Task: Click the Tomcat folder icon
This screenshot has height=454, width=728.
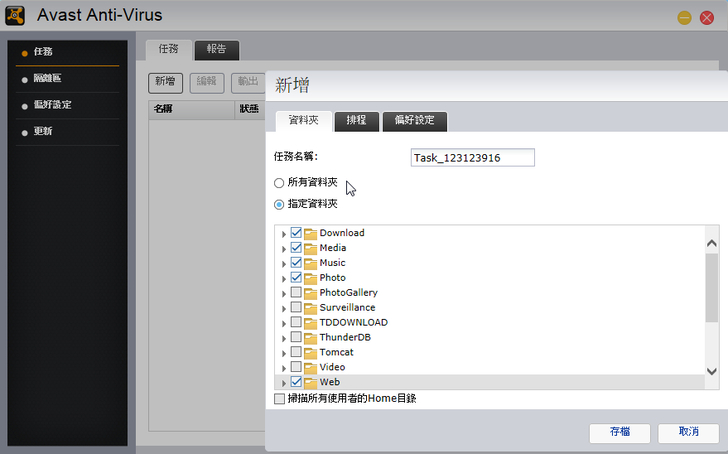Action: (311, 352)
